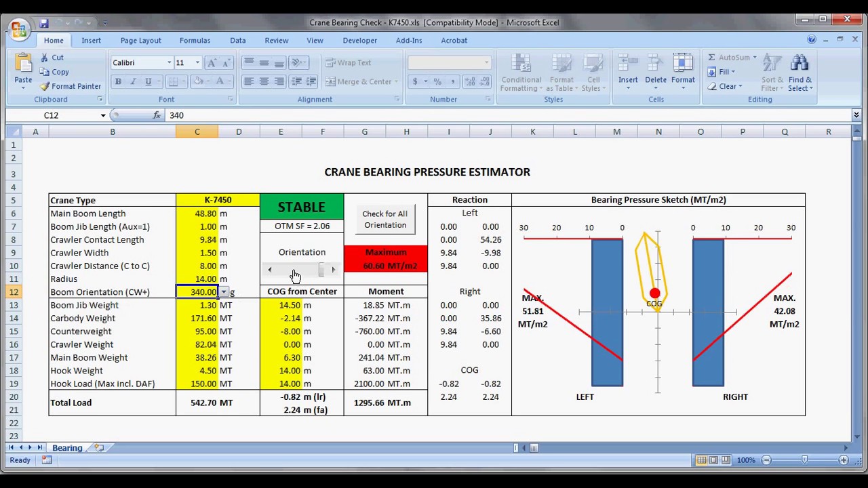Click Merge & Center button
Image resolution: width=868 pixels, height=488 pixels.
pyautogui.click(x=362, y=81)
